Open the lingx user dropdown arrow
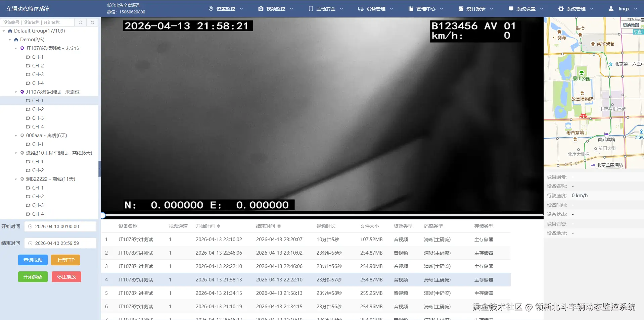Viewport: 644px width, 320px height. pyautogui.click(x=636, y=9)
